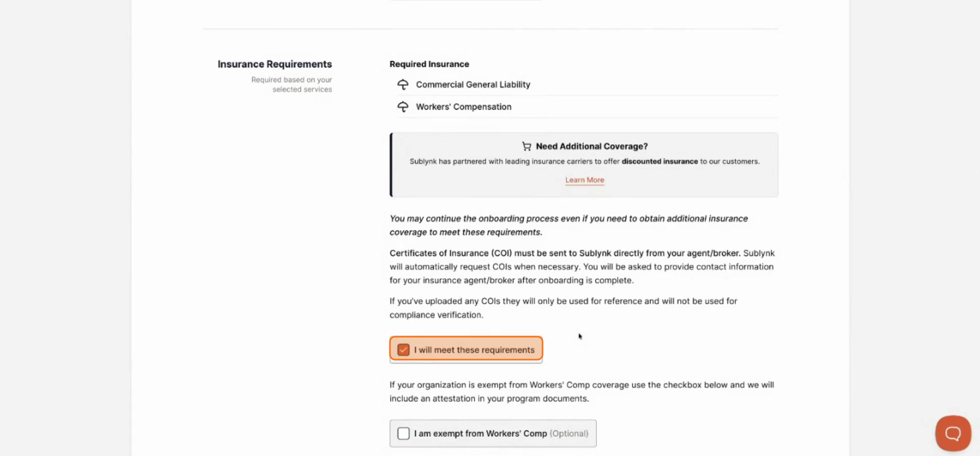
Task: Select the Workers' Compensation row text
Action: click(x=463, y=107)
